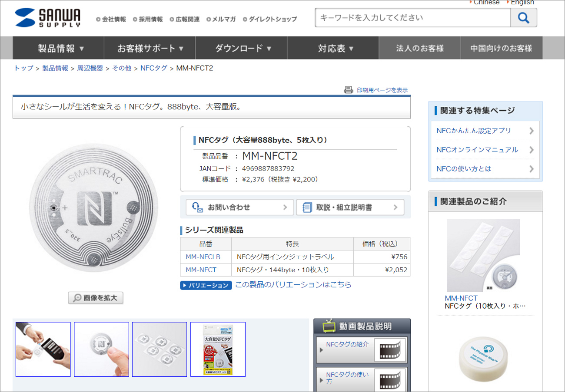Click chevron beside NFCかんたん設定アプリ

[x=532, y=131]
